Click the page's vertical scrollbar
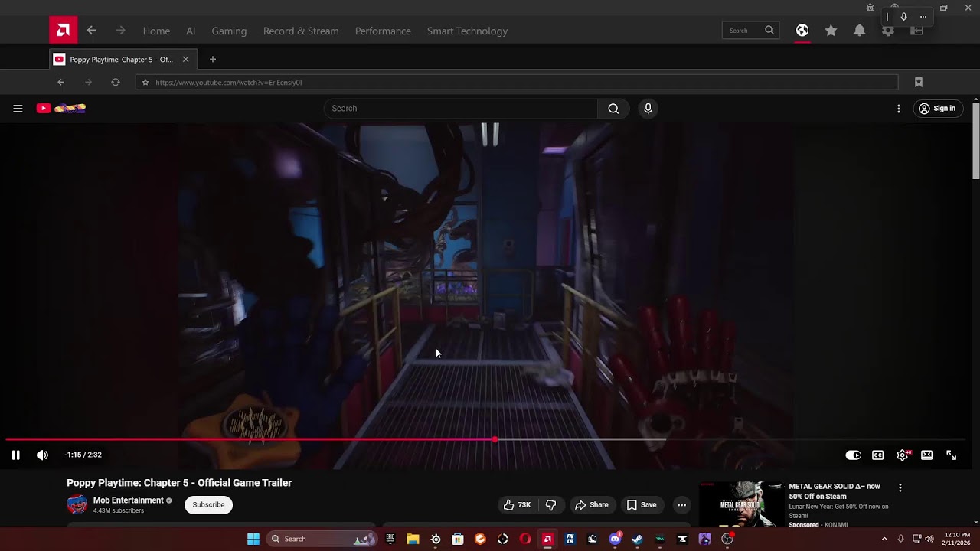This screenshot has width=980, height=551. pos(975,142)
